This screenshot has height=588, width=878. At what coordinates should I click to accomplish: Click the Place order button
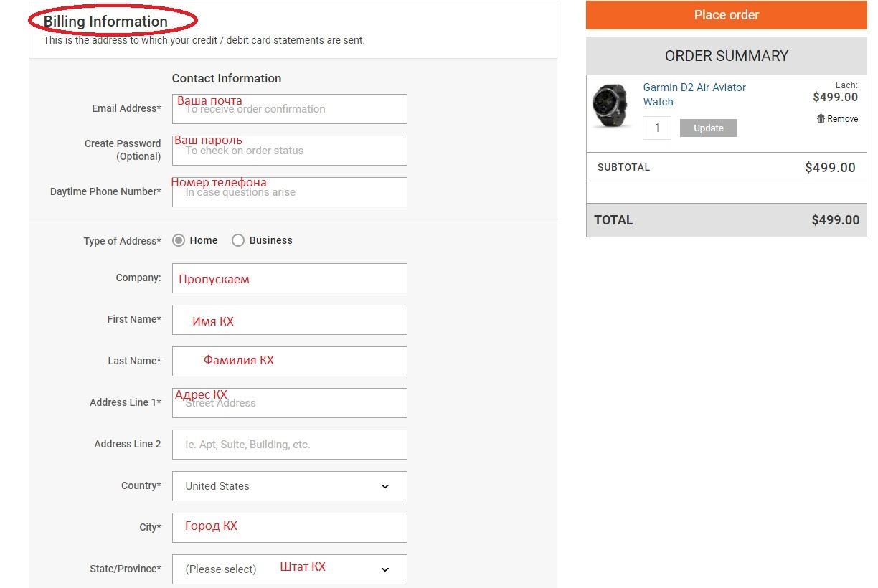click(726, 15)
